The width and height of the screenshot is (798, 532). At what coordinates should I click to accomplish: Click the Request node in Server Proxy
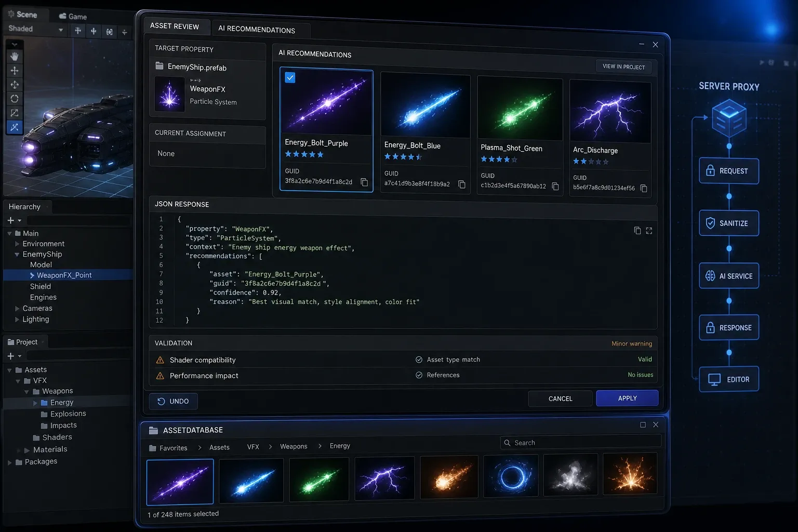click(729, 171)
